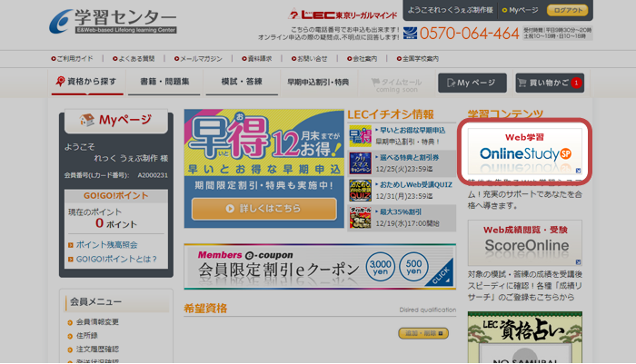
Task: Open おためしWeb受講QUIZ link
Action: coord(416,185)
